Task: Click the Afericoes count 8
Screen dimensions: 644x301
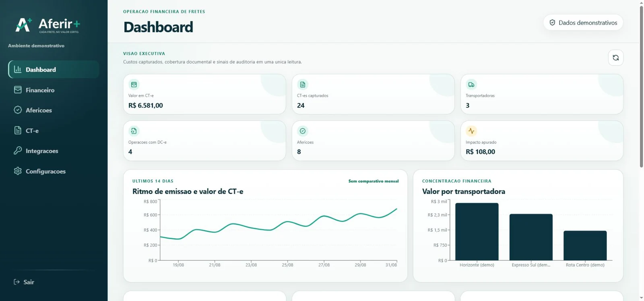Action: click(x=299, y=152)
